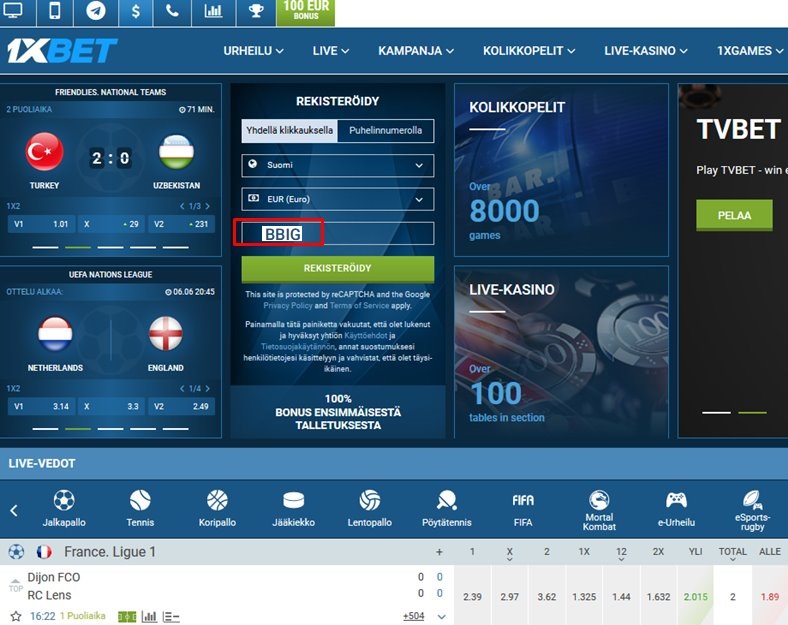The image size is (788, 625).
Task: Go to the 1XBET logo home
Action: (x=62, y=51)
